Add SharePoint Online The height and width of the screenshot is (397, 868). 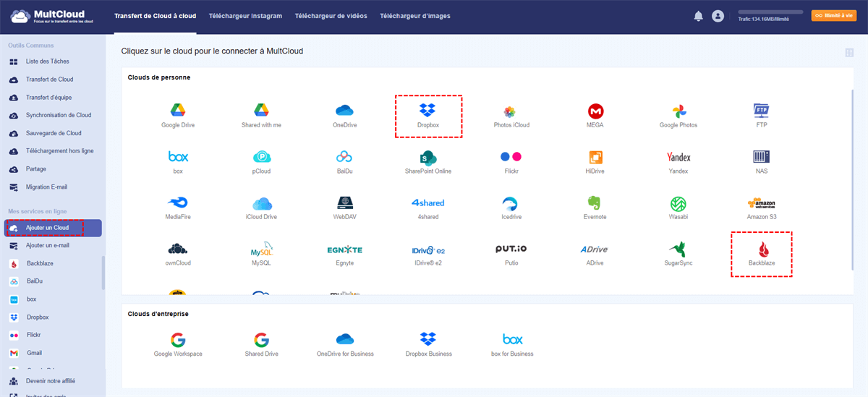coord(428,157)
